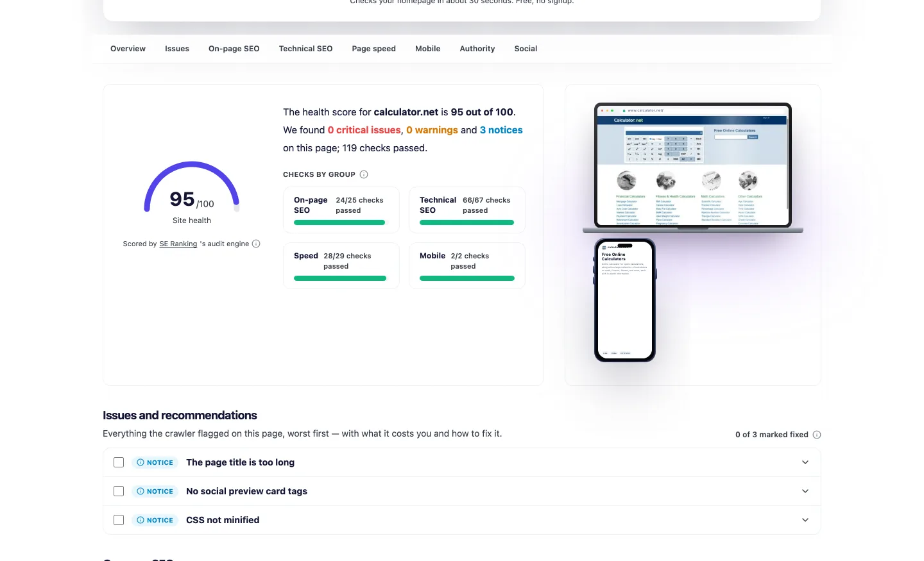924x561 pixels.
Task: Click the Speed green progress bar
Action: pos(341,278)
